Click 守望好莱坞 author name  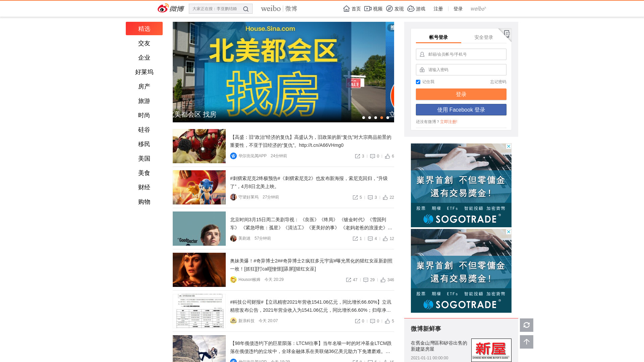coord(249,197)
